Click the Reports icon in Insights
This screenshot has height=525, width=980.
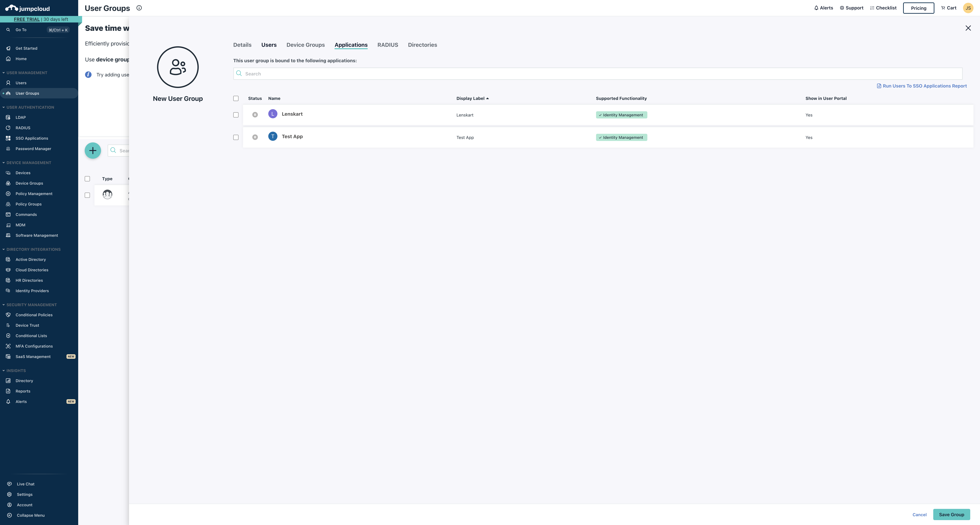pos(8,391)
